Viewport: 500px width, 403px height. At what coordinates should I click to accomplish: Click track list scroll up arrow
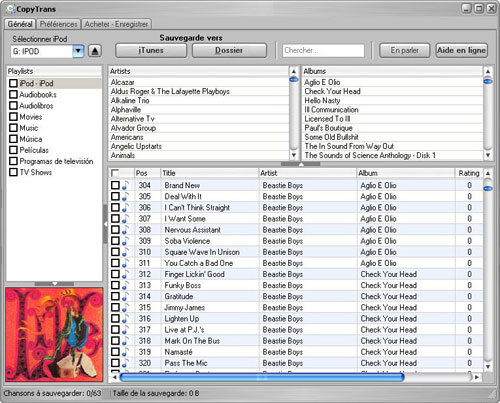(x=488, y=173)
